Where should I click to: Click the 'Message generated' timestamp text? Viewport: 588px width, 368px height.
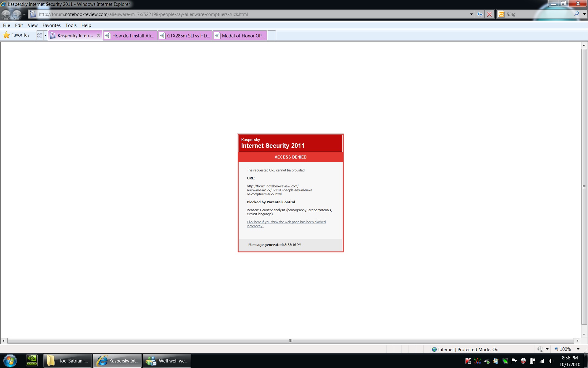click(x=275, y=245)
